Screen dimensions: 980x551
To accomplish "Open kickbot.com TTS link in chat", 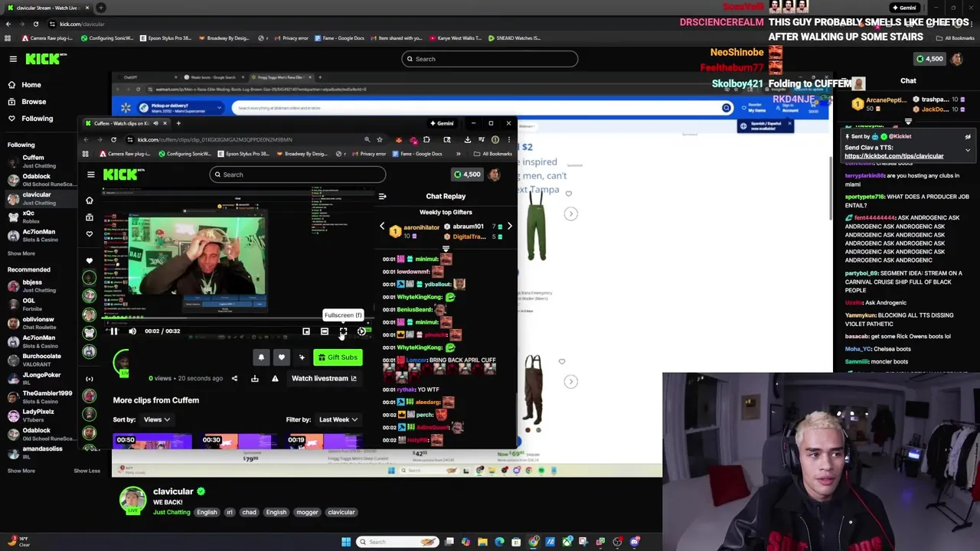I will [893, 156].
